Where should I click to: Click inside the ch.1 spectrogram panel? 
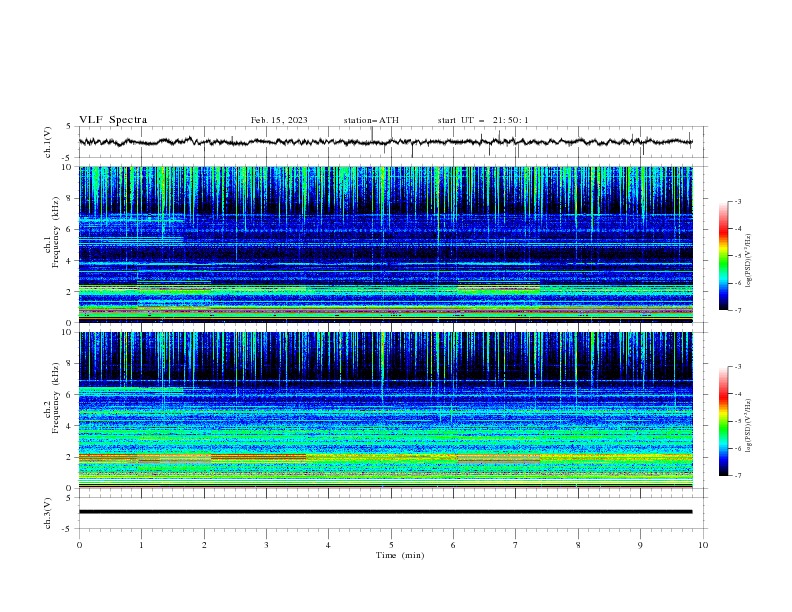pos(385,244)
